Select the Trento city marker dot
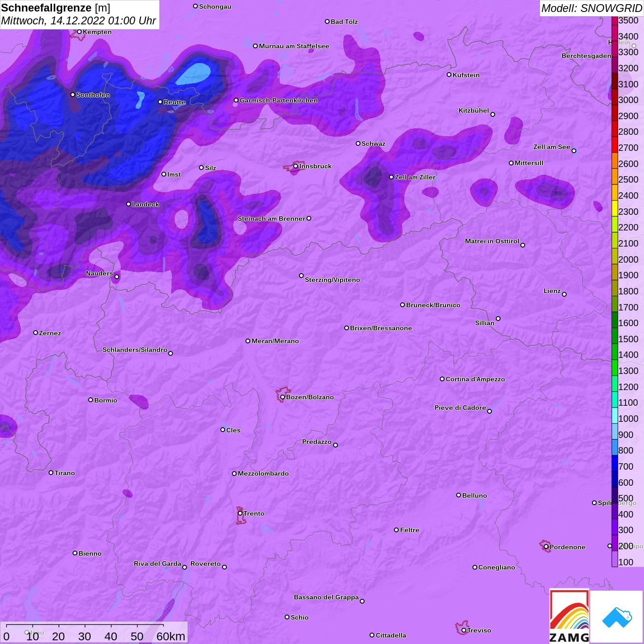This screenshot has height=644, width=644. click(240, 513)
